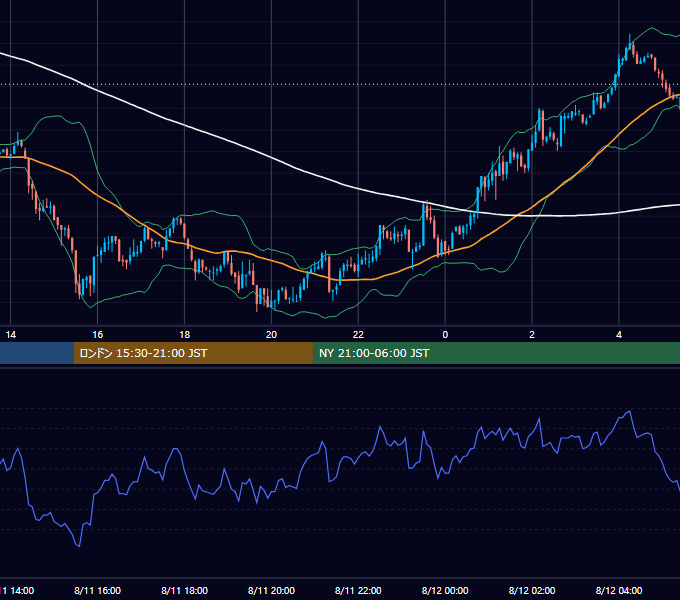Click the hour label 2 on the price chart axis
The image size is (680, 600).
point(532,335)
